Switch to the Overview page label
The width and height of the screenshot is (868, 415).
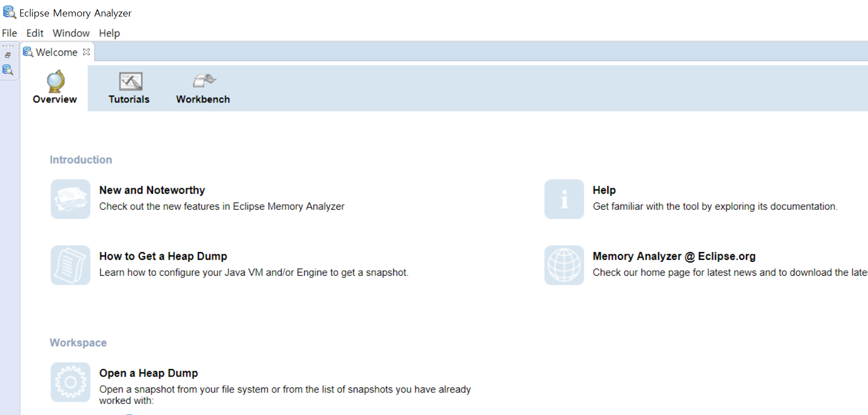pyautogui.click(x=54, y=99)
